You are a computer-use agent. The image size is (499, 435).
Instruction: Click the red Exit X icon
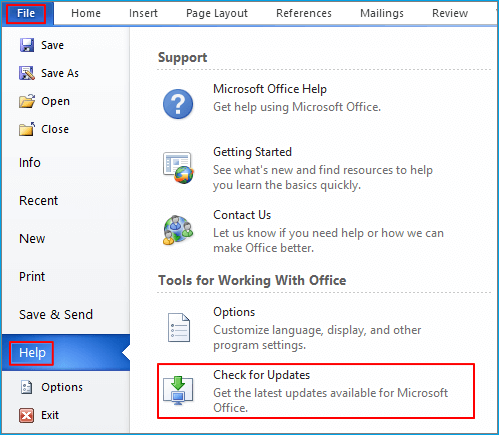27,415
